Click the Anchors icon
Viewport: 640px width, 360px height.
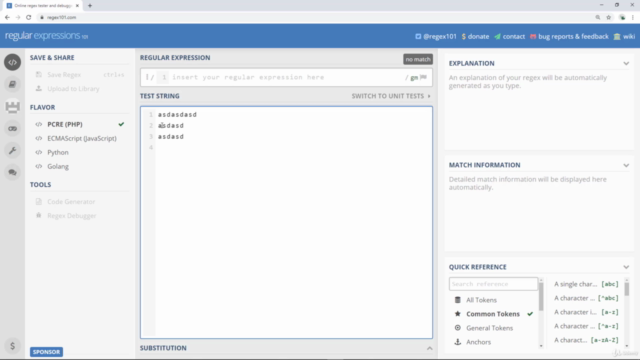coord(458,342)
